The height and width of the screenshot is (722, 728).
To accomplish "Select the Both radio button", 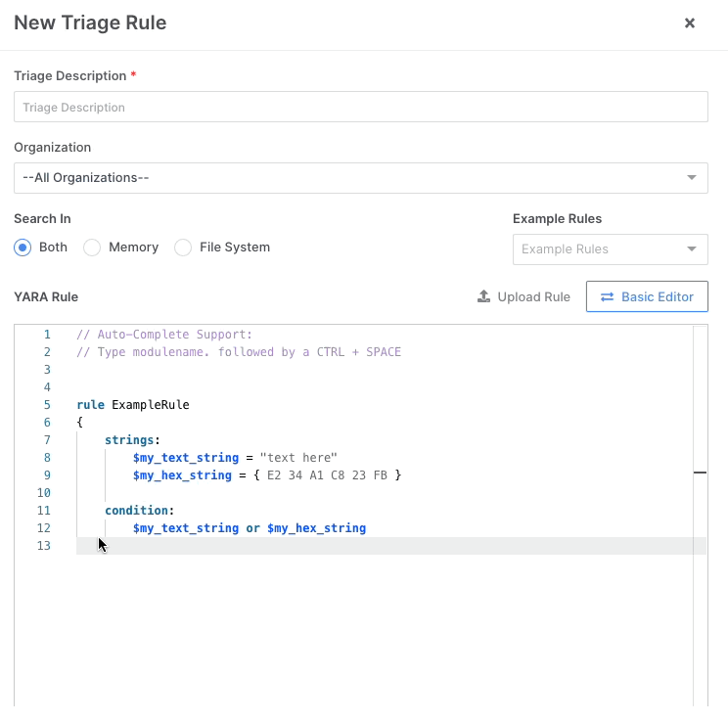I will click(x=23, y=248).
